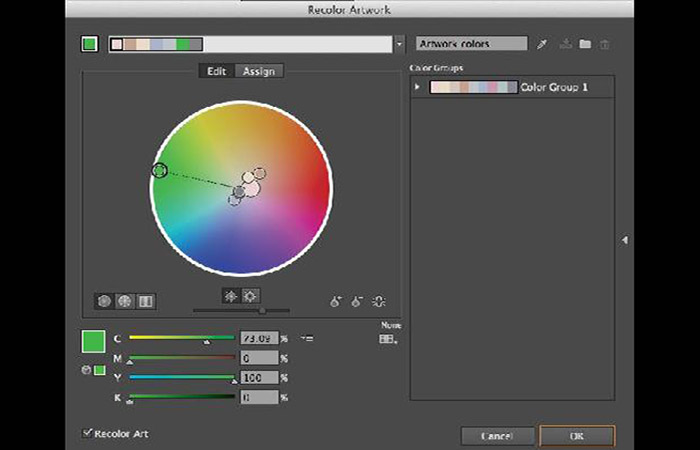This screenshot has width=700, height=450.
Task: Click the OK button
Action: pyautogui.click(x=577, y=436)
